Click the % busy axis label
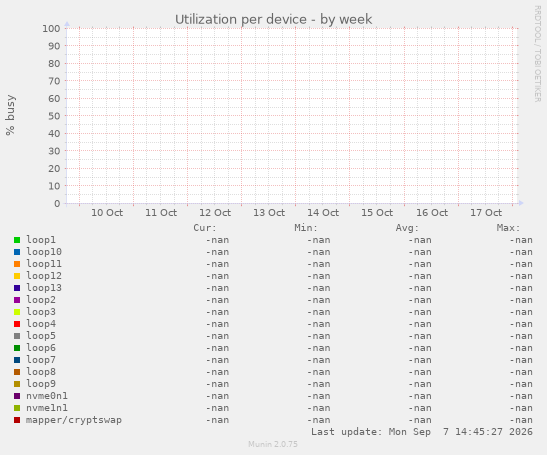The width and height of the screenshot is (547, 455). 10,115
